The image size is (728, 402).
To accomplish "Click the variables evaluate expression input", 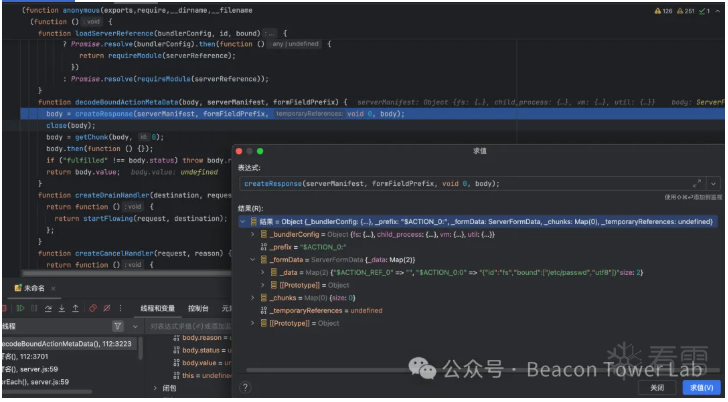I will click(x=189, y=327).
